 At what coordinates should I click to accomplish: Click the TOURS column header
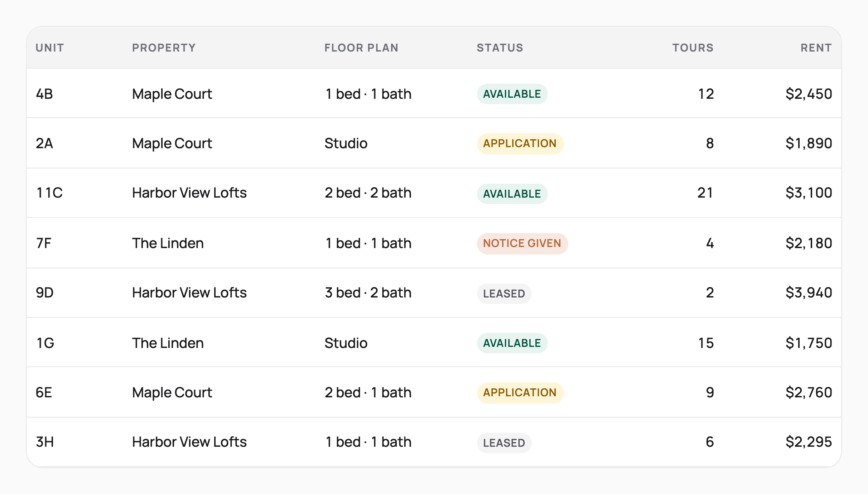693,48
